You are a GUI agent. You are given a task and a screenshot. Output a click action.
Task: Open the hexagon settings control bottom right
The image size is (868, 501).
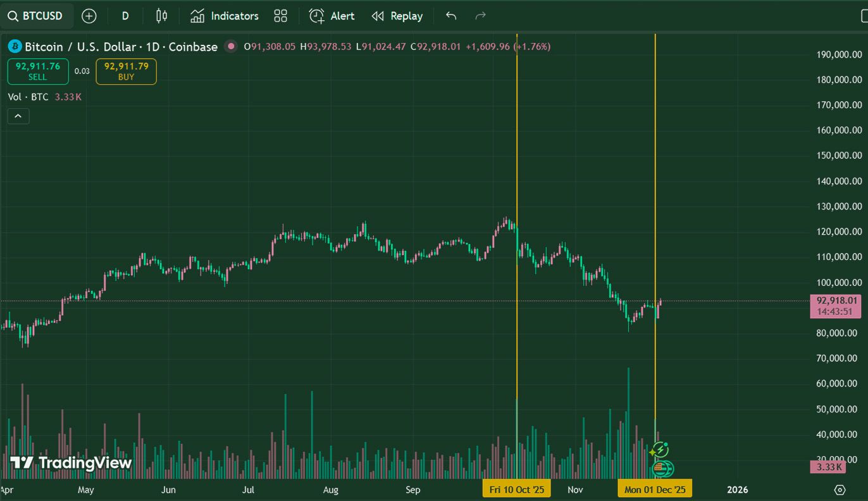pyautogui.click(x=840, y=490)
